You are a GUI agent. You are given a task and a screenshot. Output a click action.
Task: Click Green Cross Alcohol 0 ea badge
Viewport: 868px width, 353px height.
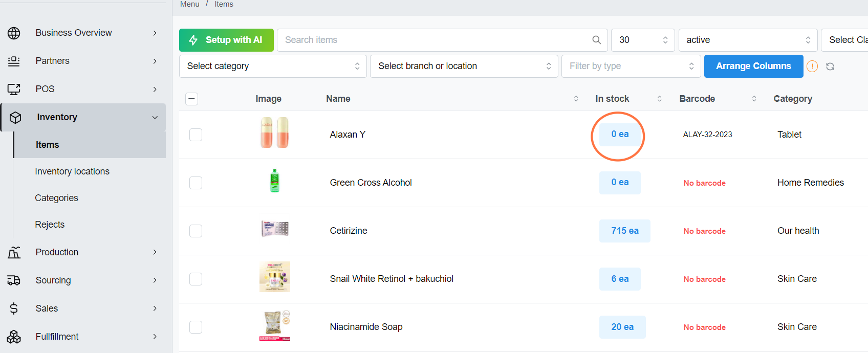pyautogui.click(x=620, y=183)
